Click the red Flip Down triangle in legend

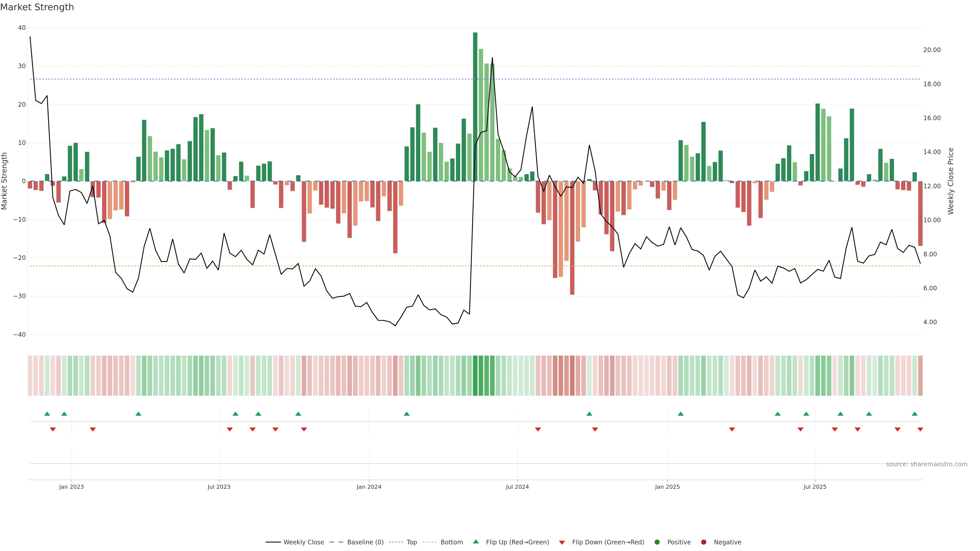(x=562, y=543)
